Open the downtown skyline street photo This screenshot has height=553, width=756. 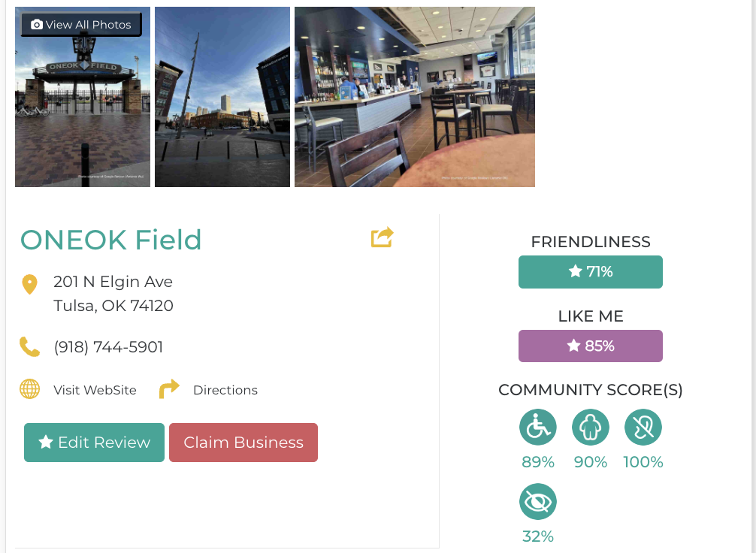pyautogui.click(x=222, y=97)
